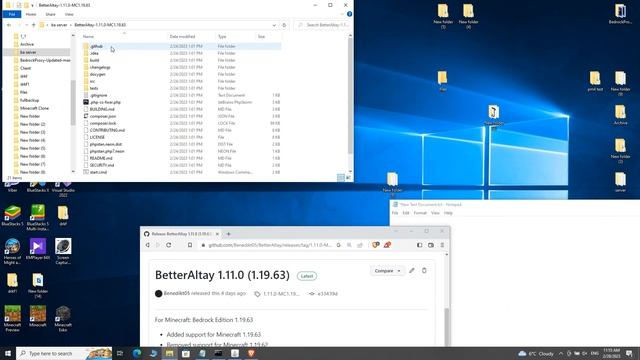Click the Windows taskbar search box
Image resolution: width=640 pixels, height=360 pixels.
(x=64, y=353)
